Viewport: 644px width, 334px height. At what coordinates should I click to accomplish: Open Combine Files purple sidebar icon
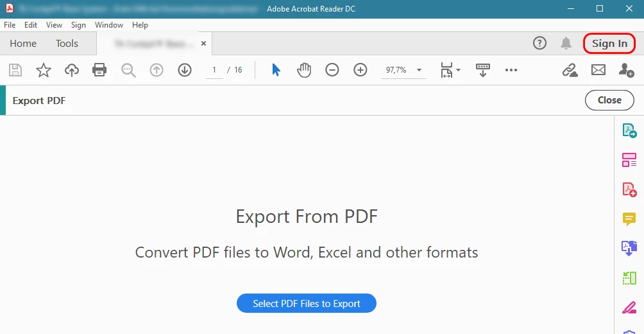[x=629, y=249]
